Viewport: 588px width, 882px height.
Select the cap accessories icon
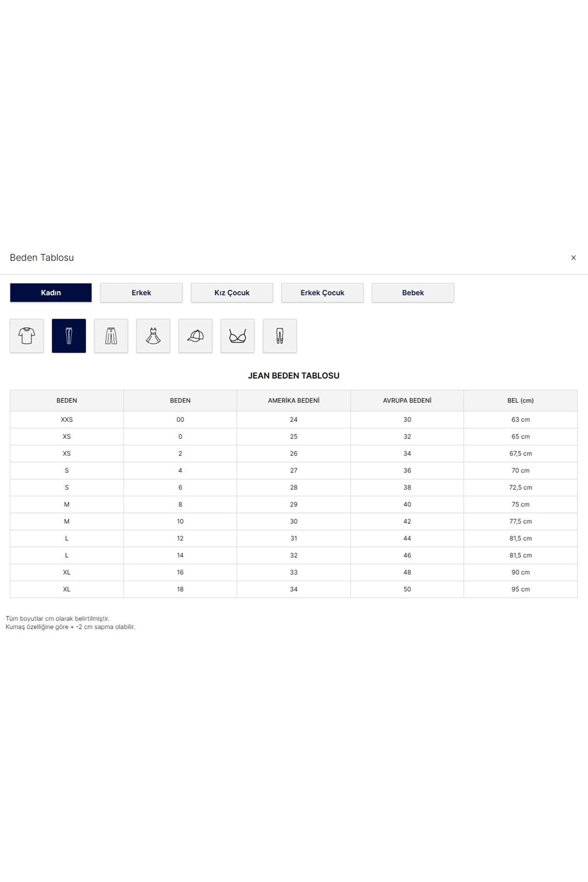point(196,336)
